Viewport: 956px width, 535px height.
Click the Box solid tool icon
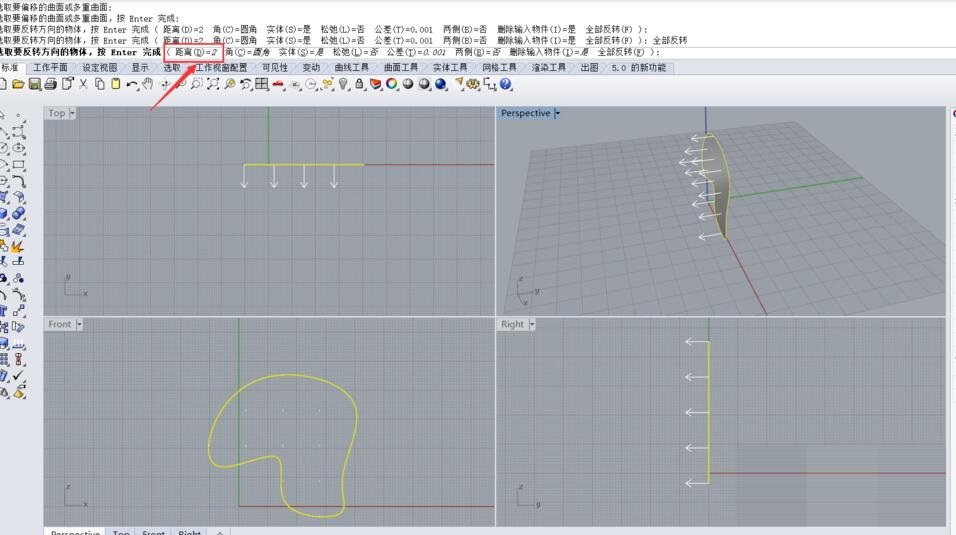5,213
